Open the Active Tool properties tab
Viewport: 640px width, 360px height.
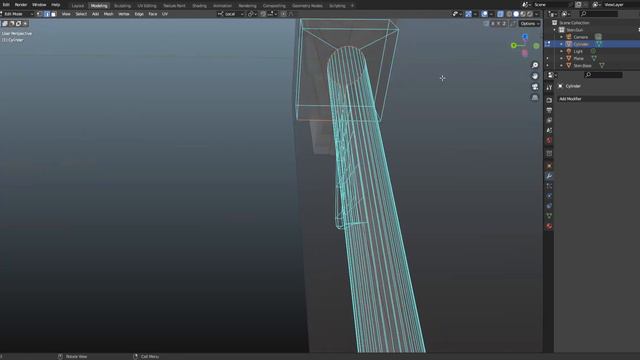[x=549, y=87]
